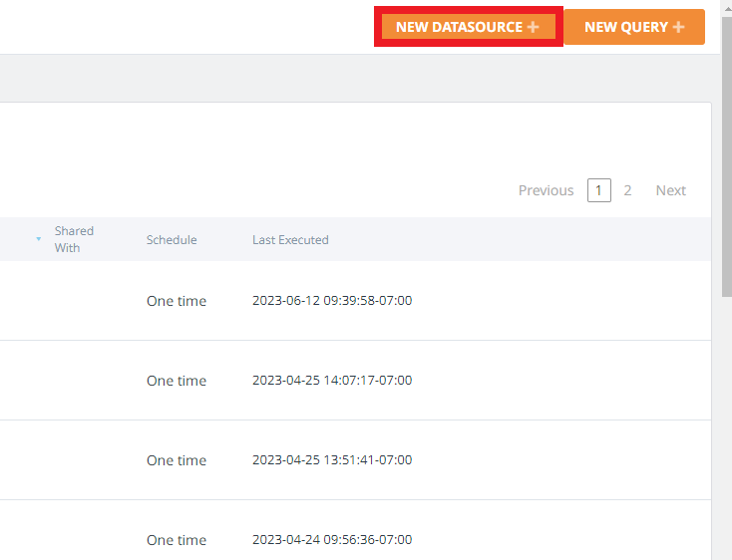Click the New Datasource button

(x=459, y=27)
